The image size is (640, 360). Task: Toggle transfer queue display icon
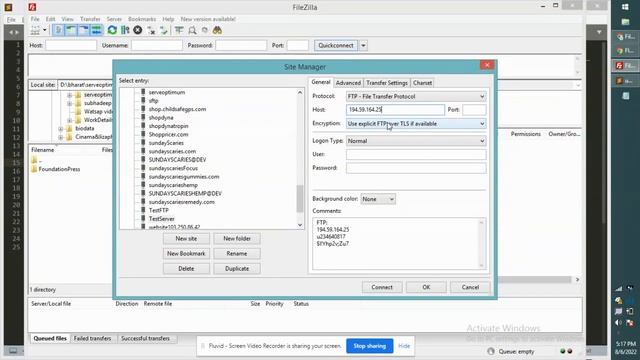click(x=96, y=30)
